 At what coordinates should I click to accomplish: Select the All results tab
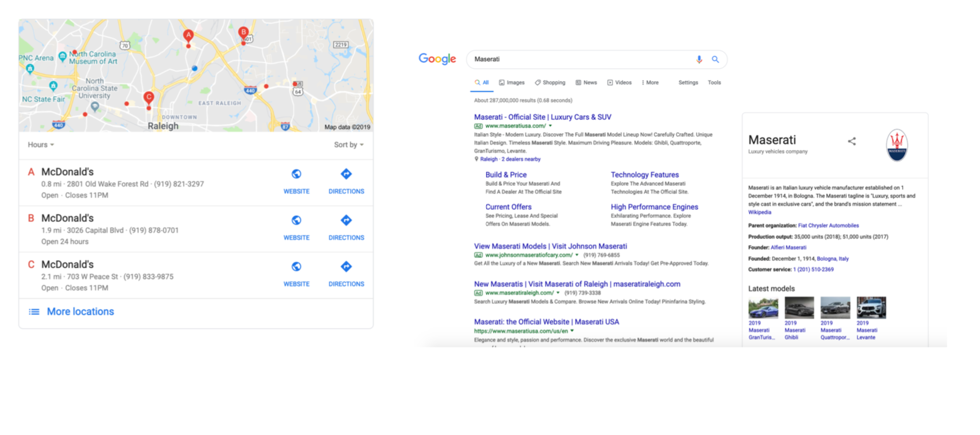482,83
